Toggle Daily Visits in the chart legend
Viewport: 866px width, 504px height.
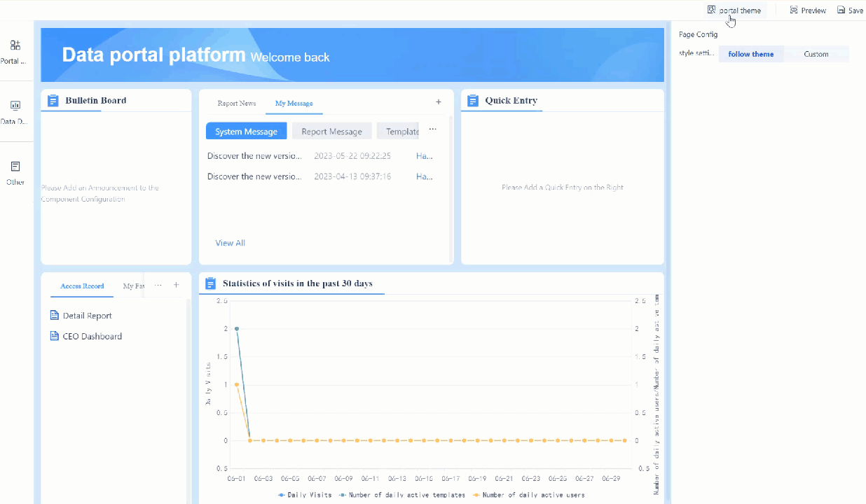pyautogui.click(x=304, y=494)
